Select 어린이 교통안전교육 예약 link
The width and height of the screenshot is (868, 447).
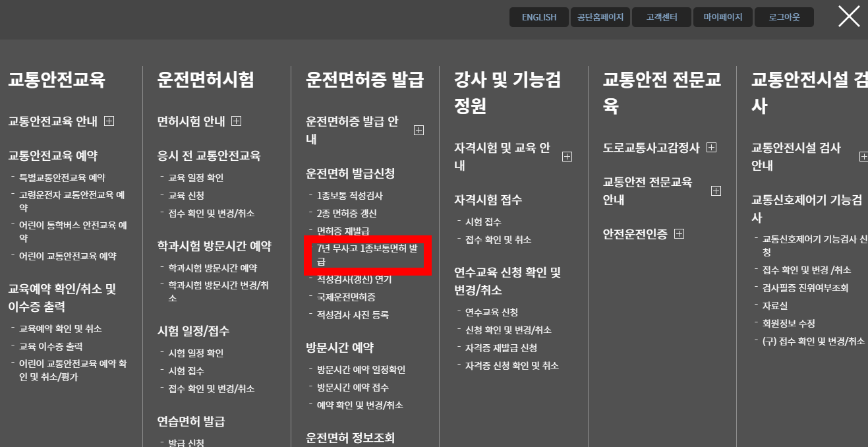coord(67,256)
